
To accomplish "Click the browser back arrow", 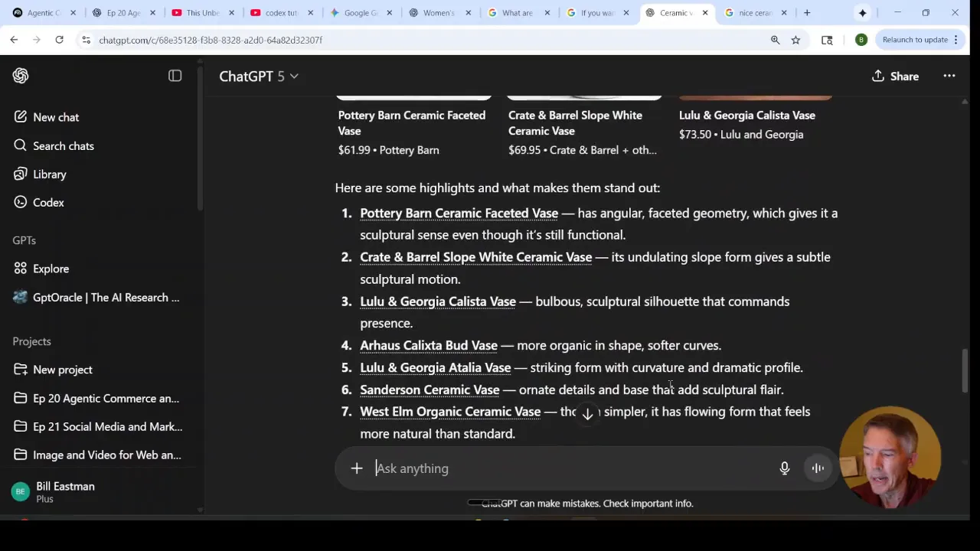I will pos(14,40).
